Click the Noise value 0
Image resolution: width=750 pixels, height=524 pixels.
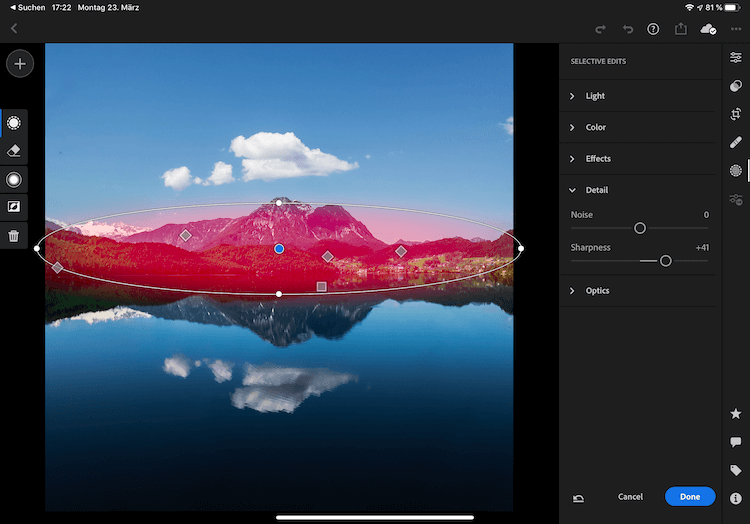706,215
